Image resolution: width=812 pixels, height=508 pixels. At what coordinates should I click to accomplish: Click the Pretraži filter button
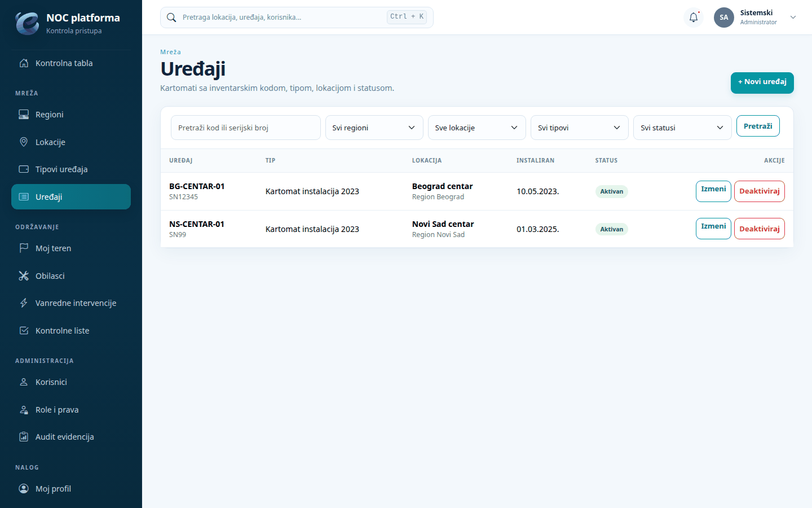pos(758,126)
